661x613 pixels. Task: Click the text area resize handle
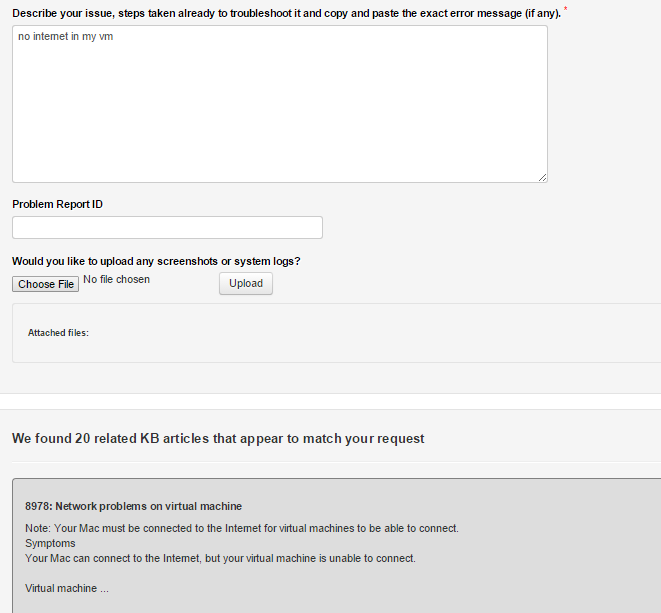click(542, 177)
